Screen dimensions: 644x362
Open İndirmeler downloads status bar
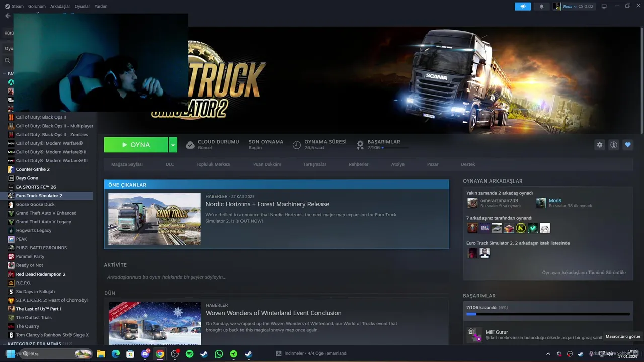pyautogui.click(x=312, y=353)
